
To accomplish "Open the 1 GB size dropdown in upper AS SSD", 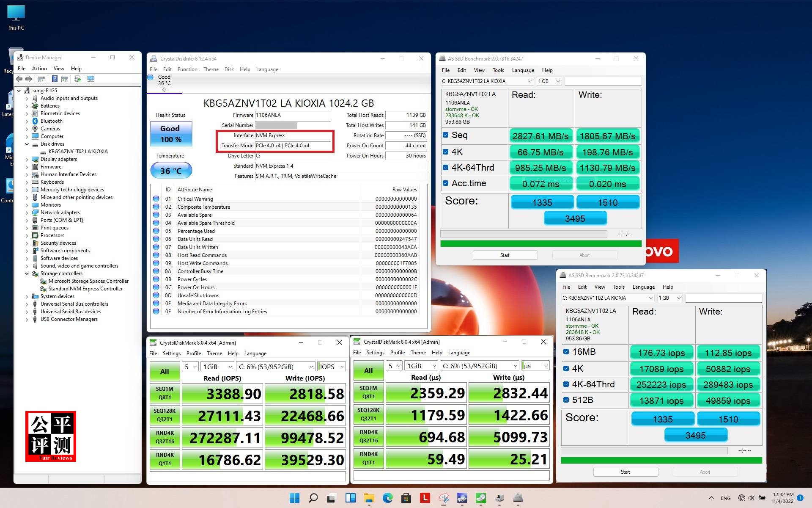I will [549, 81].
